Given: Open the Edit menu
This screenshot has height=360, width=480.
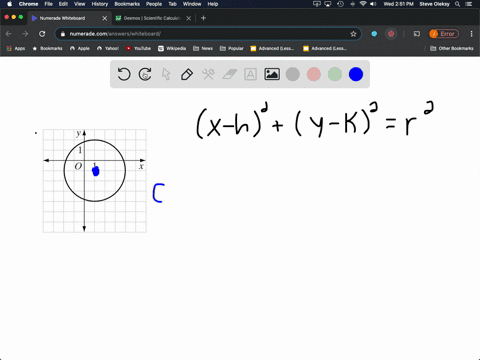Looking at the screenshot, I should pyautogui.click(x=63, y=4).
